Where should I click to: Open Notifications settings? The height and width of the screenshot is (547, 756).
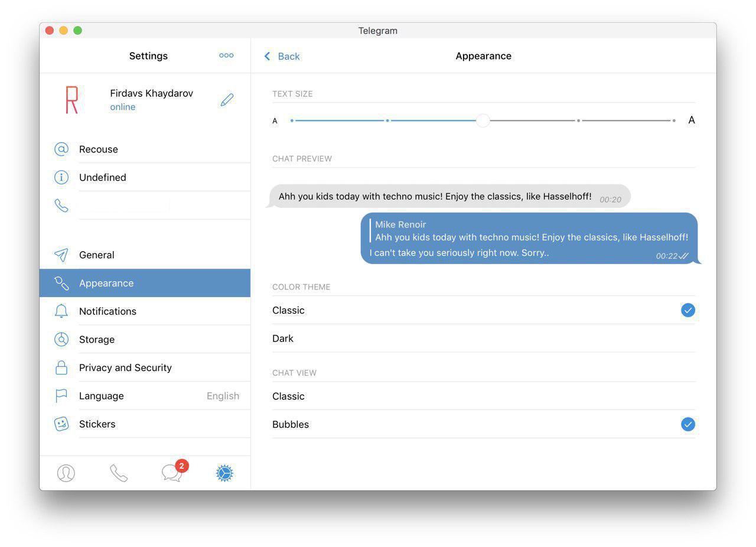point(145,311)
